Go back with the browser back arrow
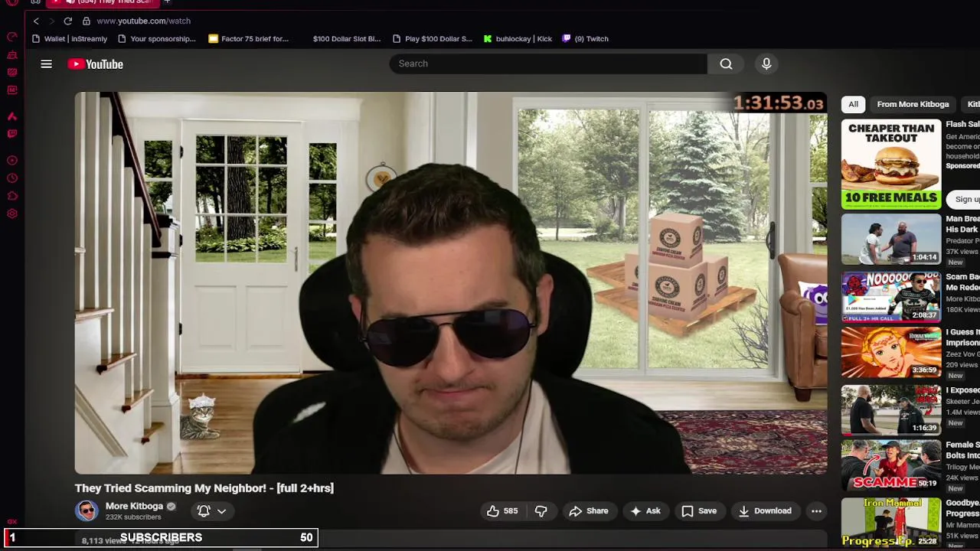The height and width of the screenshot is (551, 980). pyautogui.click(x=36, y=21)
